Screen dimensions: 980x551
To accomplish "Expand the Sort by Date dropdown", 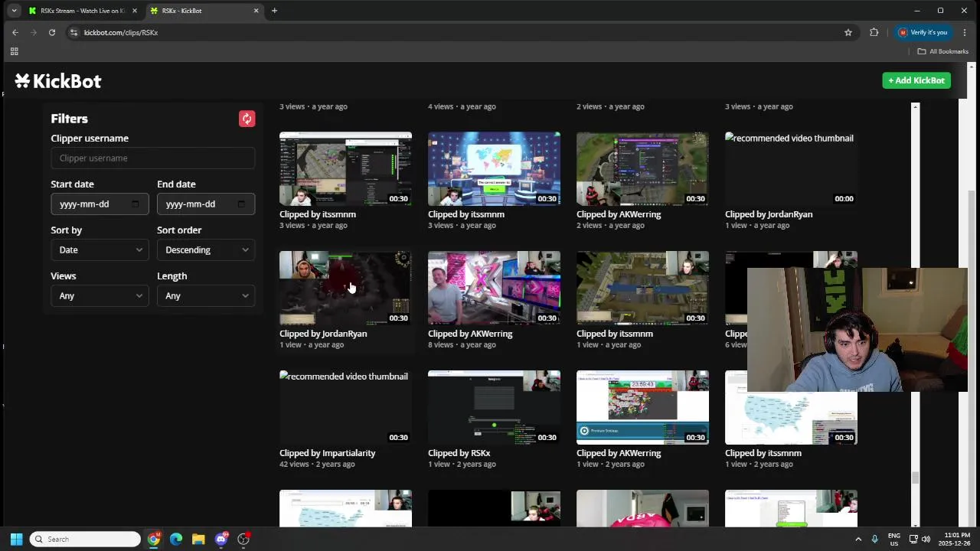I will coord(100,250).
